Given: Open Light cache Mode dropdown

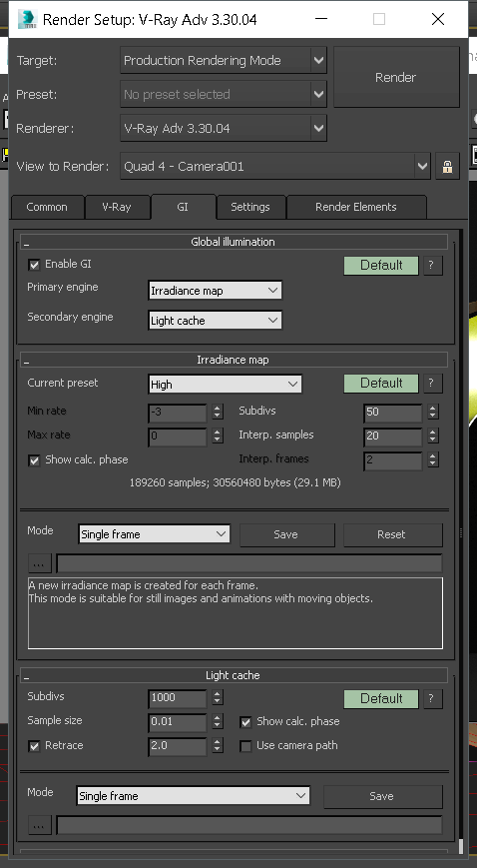Looking at the screenshot, I should pyautogui.click(x=194, y=795).
